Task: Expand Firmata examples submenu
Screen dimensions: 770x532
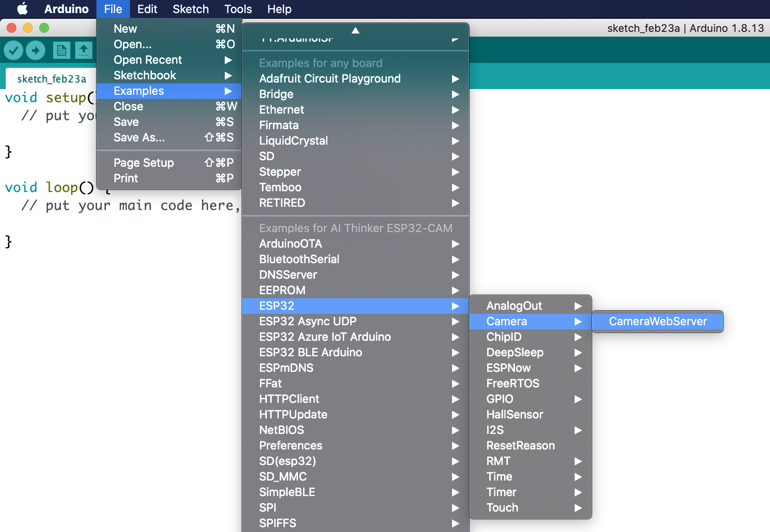Action: point(356,125)
